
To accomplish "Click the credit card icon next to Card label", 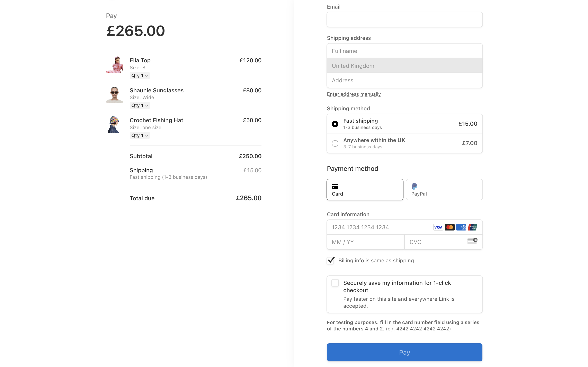I will click(335, 186).
